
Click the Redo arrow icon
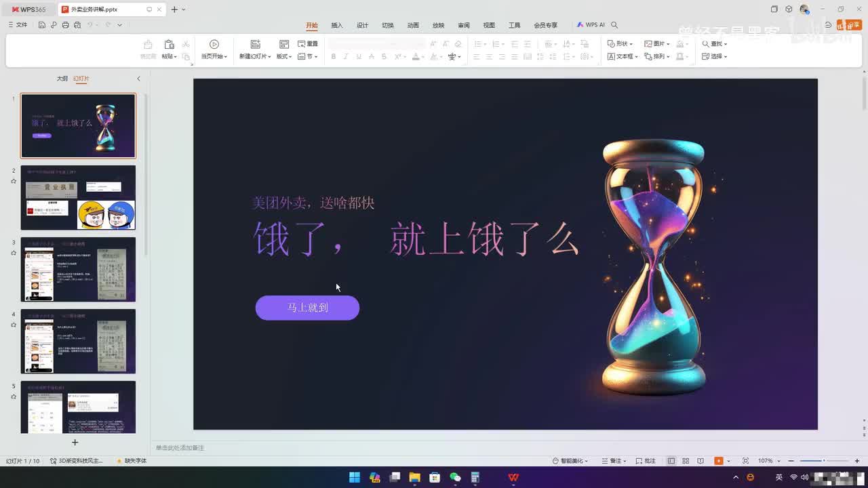tap(108, 25)
